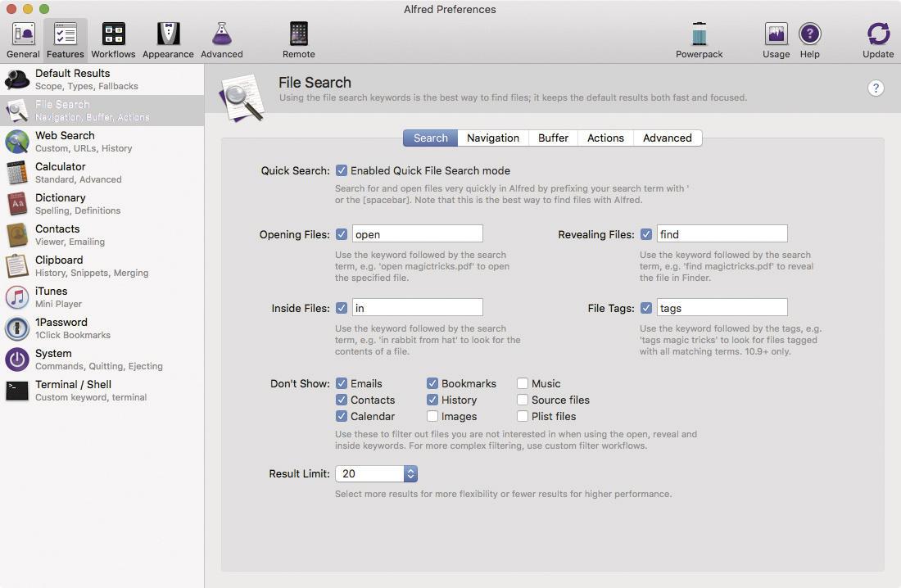The width and height of the screenshot is (901, 588).
Task: Uncheck Calendar under Don't Show
Action: [342, 416]
